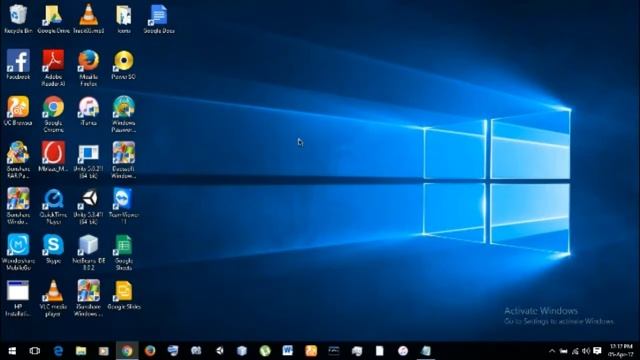640x360 pixels.
Task: Select the TeamViewer 11 desktop shortcut
Action: 124,206
